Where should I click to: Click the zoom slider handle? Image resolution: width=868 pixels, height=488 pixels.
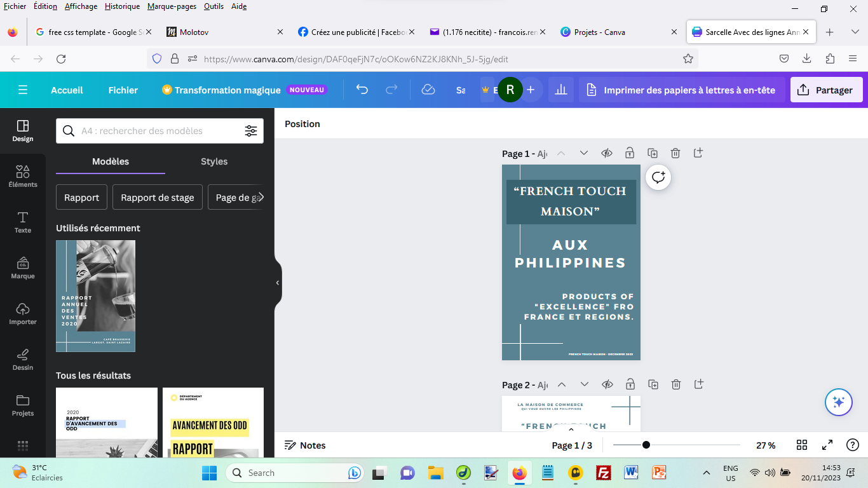[x=646, y=445]
